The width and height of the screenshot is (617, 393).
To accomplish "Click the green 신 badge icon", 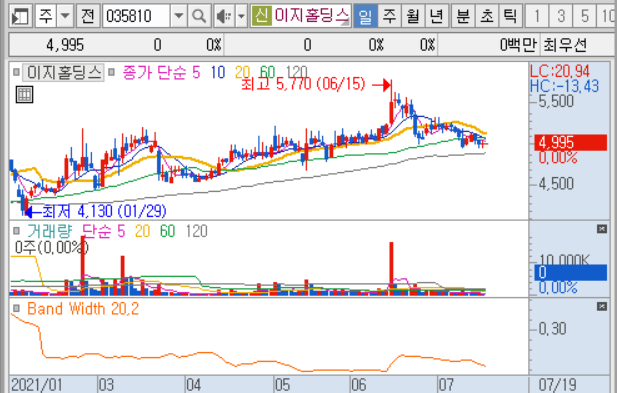I will point(262,16).
